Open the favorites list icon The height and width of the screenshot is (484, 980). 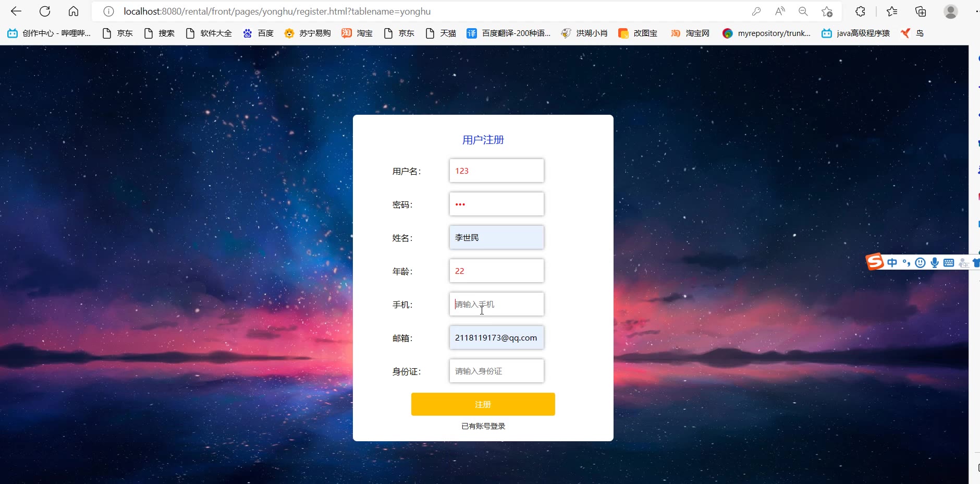tap(892, 11)
